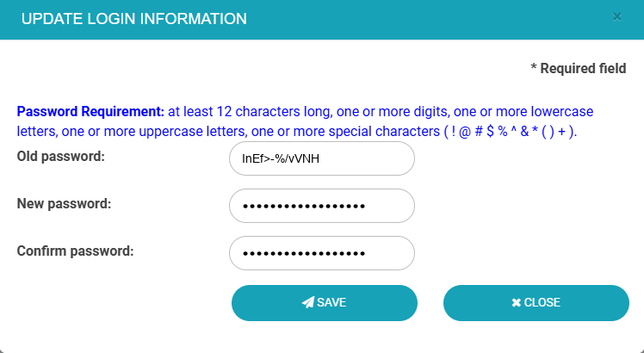Viewport: 644px width, 353px height.
Task: Click the 'at least 12 characters long' text
Action: 245,112
